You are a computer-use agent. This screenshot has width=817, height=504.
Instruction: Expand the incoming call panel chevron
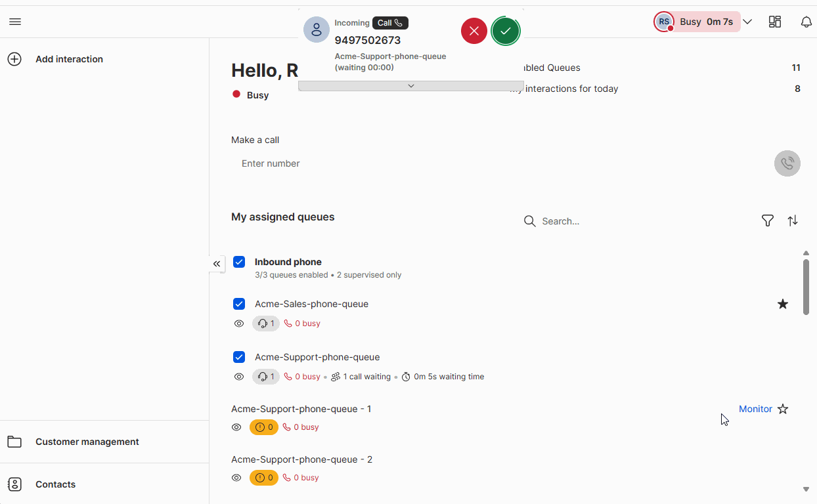[x=410, y=86]
